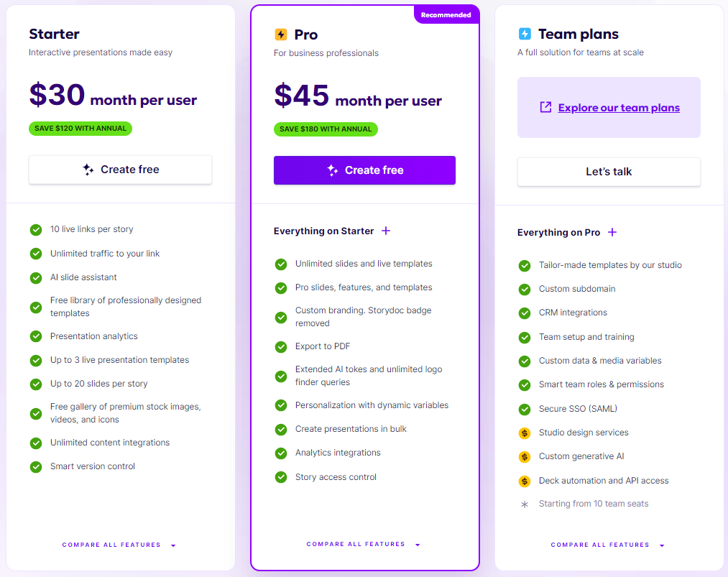Click the plus icon next to Everything on Pro

[612, 232]
